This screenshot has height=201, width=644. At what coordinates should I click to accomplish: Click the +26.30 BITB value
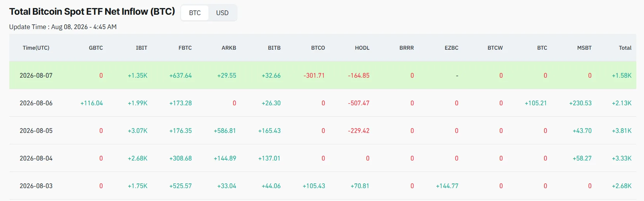point(271,103)
